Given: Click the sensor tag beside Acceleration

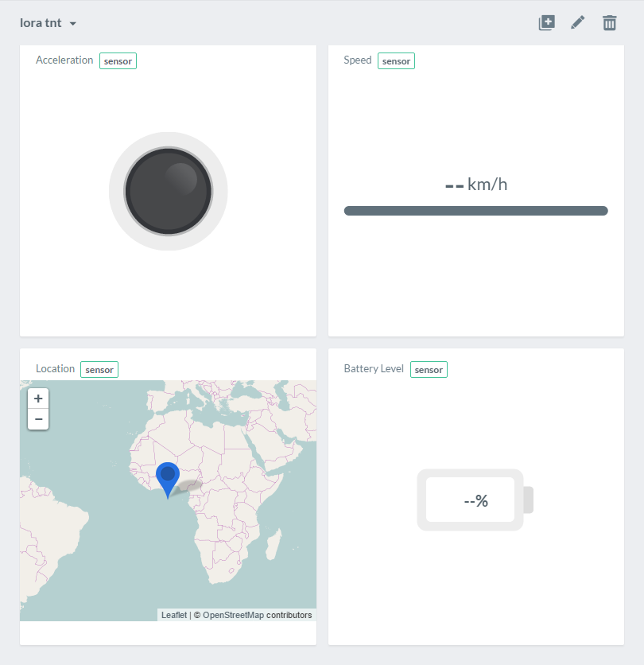Looking at the screenshot, I should click(118, 61).
